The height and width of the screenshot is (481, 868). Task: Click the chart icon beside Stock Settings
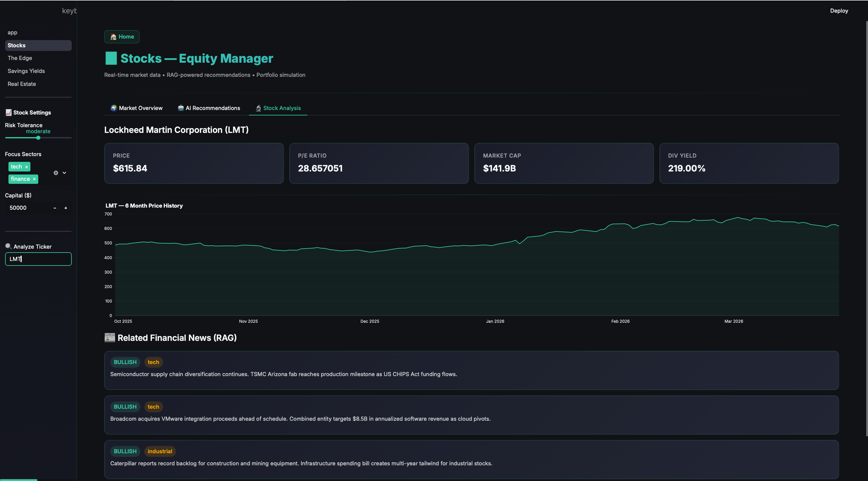click(8, 112)
